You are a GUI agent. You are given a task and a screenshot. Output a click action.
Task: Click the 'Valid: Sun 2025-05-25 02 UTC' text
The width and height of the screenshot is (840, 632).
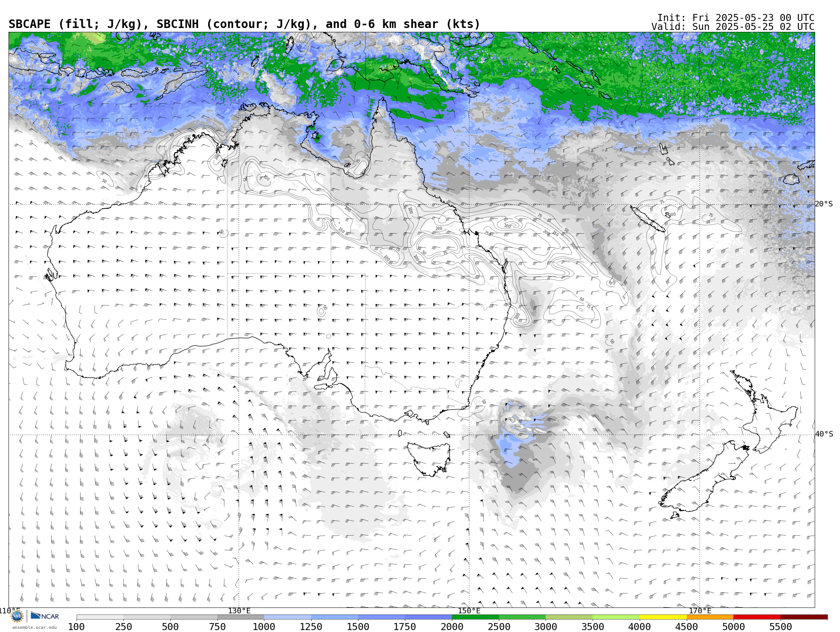tap(733, 27)
